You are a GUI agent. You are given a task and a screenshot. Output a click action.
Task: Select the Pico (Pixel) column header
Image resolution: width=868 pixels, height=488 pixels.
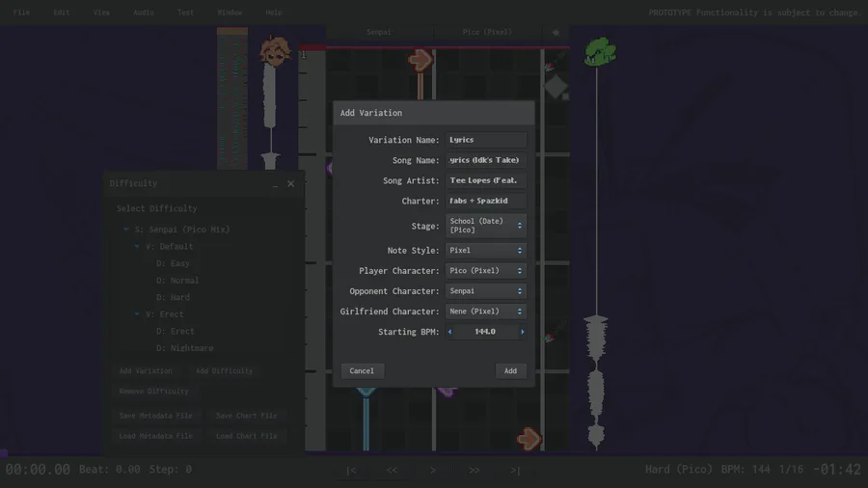coord(487,32)
